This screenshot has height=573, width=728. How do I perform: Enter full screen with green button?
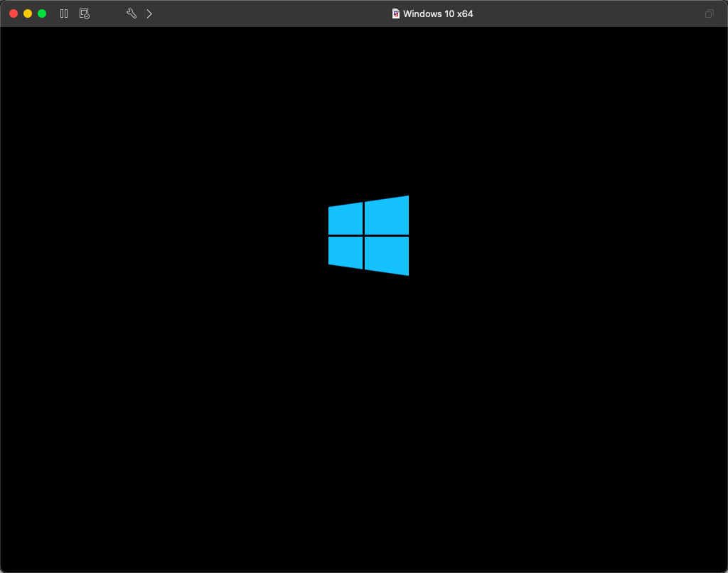tap(42, 14)
